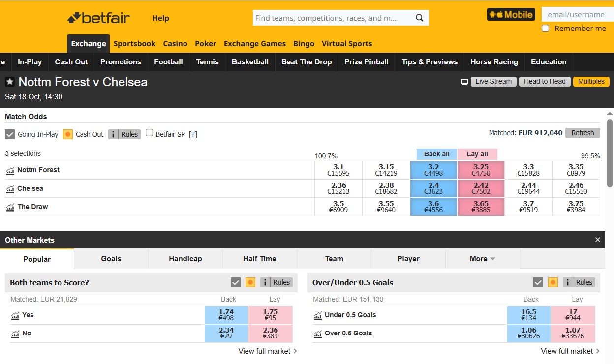Image resolution: width=614 pixels, height=364 pixels.
Task: Click the betfair logo
Action: coord(98,18)
